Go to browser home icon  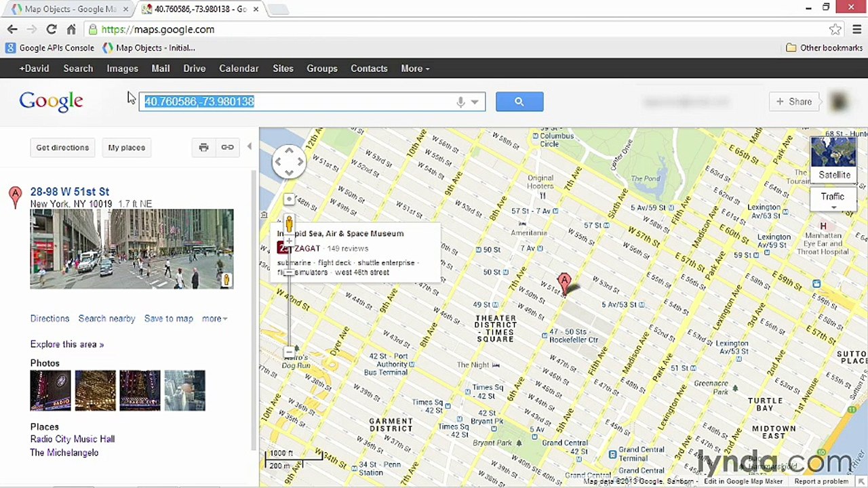(71, 29)
